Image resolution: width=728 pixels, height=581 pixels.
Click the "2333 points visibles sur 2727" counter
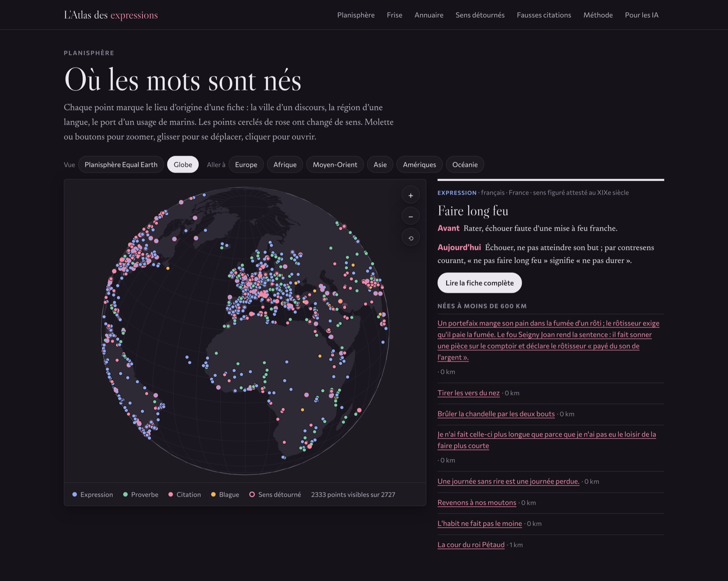(x=353, y=494)
